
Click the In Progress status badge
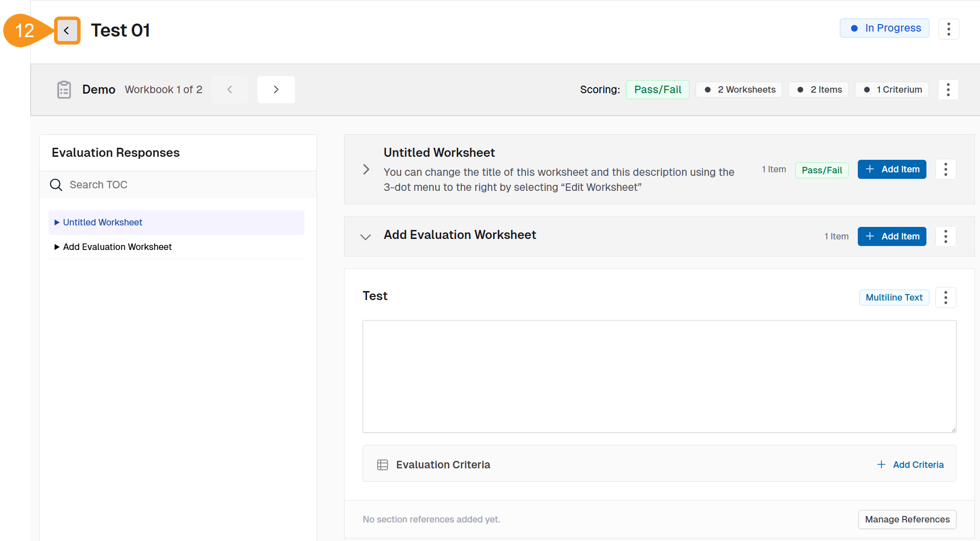point(884,28)
